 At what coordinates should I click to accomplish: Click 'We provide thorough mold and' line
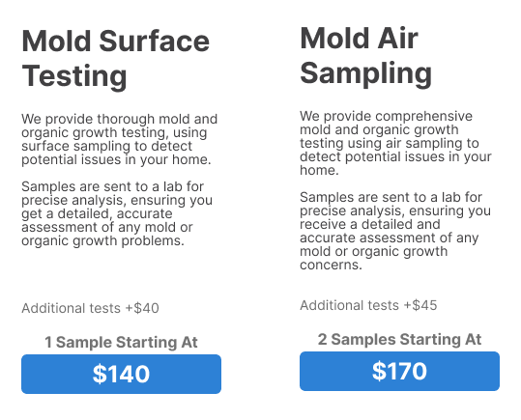pos(119,119)
